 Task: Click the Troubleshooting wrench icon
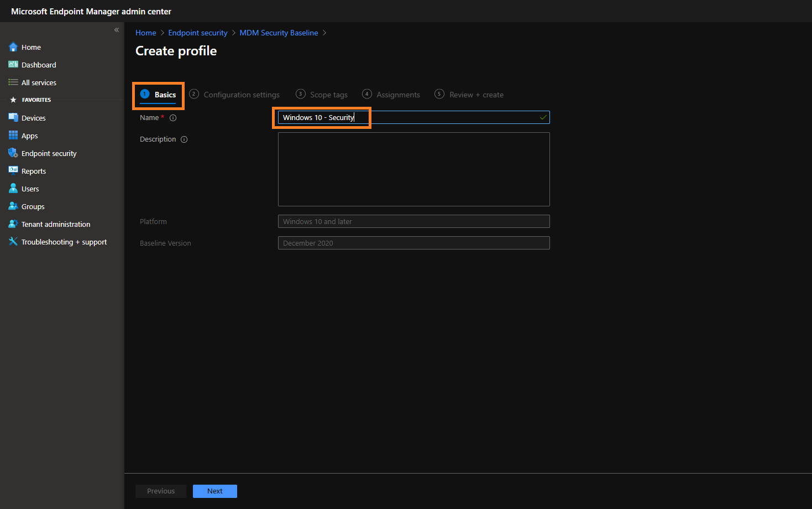[13, 242]
